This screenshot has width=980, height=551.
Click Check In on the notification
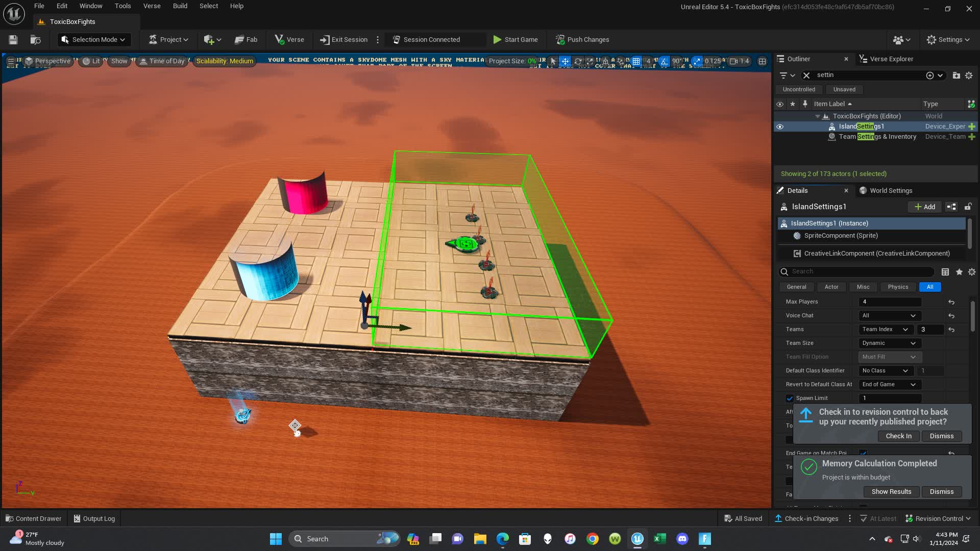click(x=898, y=436)
